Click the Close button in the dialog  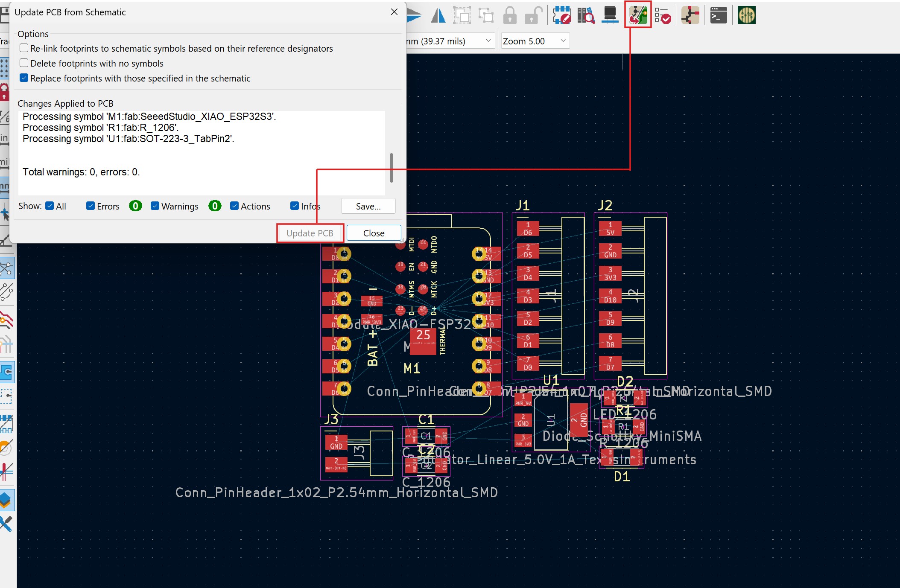pos(374,233)
